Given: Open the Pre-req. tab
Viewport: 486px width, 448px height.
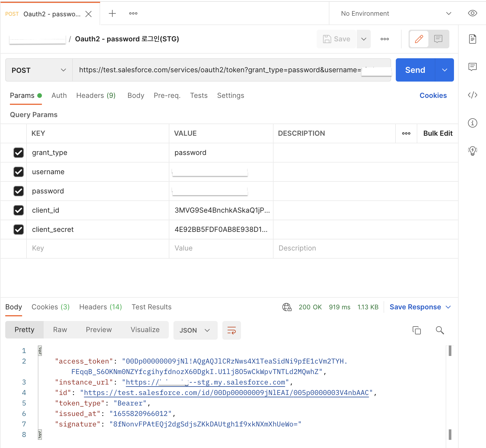Looking at the screenshot, I should click(167, 96).
